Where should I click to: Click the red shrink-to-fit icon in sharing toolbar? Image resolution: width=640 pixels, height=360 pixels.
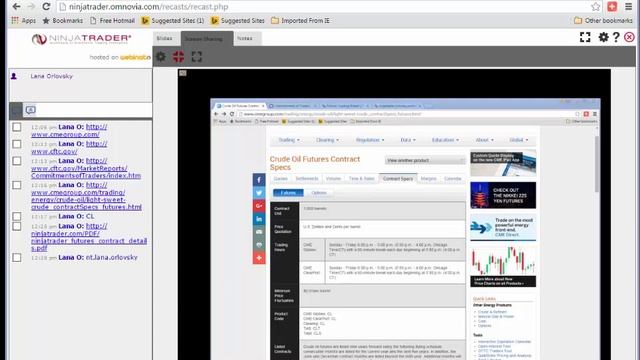coord(178,56)
